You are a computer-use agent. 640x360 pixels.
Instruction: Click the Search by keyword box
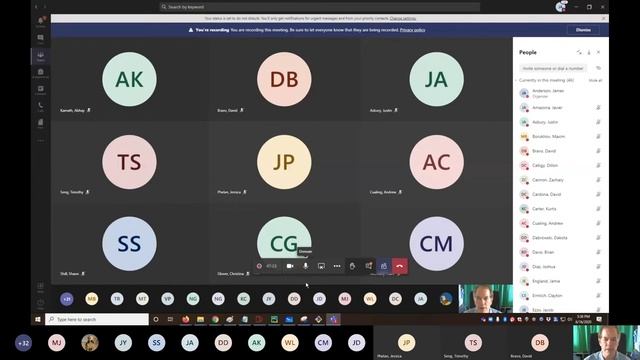[320, 7]
